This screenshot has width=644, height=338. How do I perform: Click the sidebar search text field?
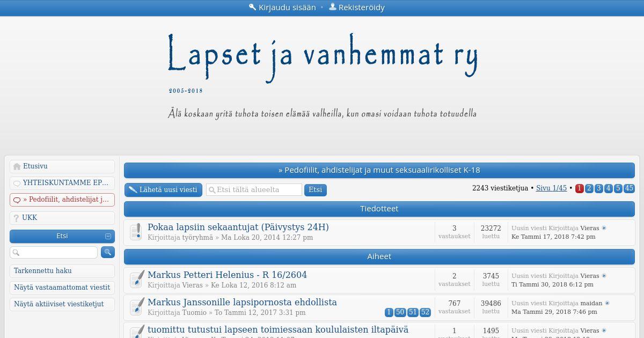(54, 252)
